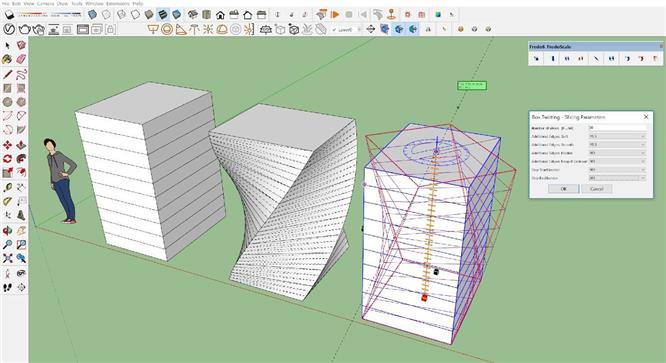
Task: Add a V-Ray sphere light
Action: click(167, 29)
